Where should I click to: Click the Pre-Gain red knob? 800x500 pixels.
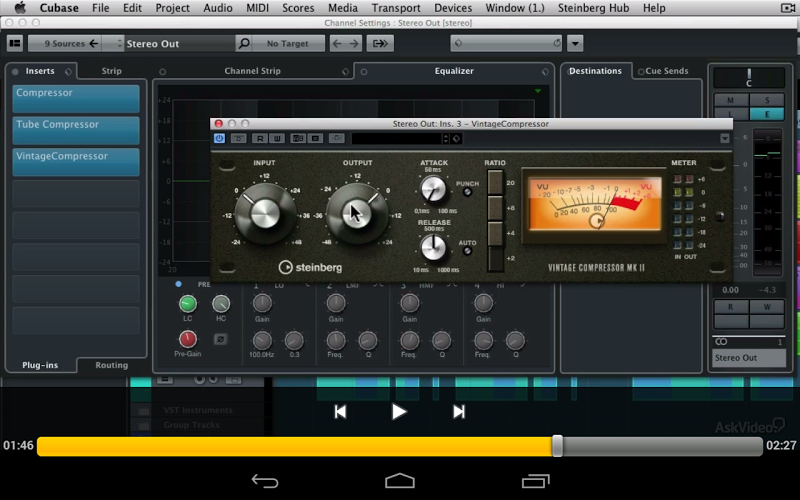(187, 339)
